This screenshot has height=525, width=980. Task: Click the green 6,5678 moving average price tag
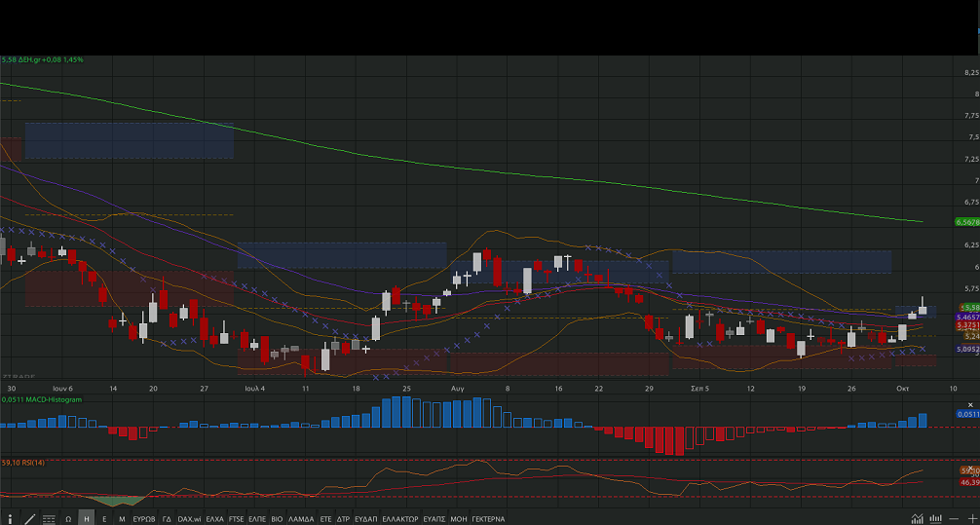click(967, 222)
